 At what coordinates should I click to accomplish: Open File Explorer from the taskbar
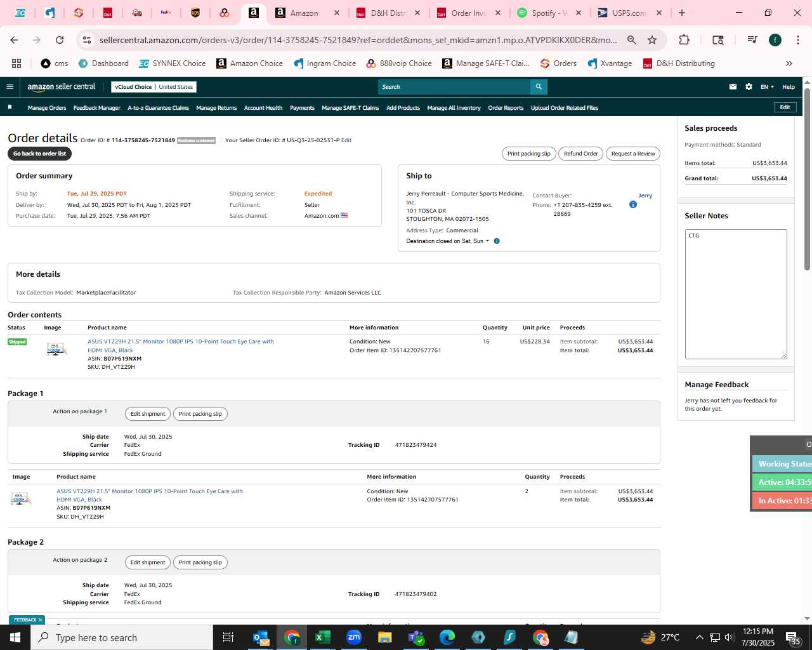pos(385,637)
